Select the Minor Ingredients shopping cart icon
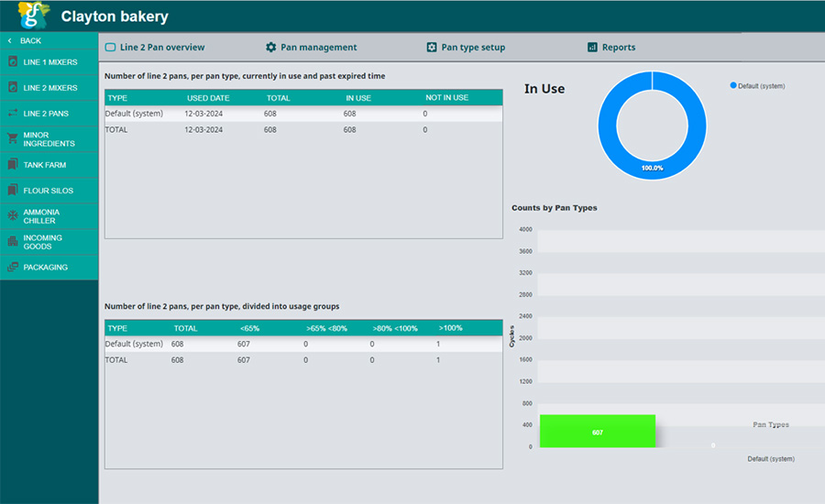 click(x=13, y=139)
